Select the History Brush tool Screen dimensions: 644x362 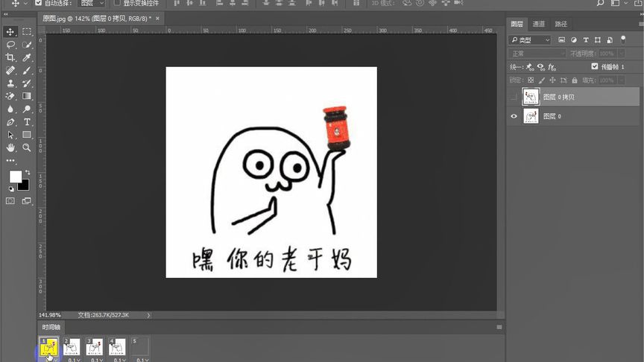tap(27, 83)
